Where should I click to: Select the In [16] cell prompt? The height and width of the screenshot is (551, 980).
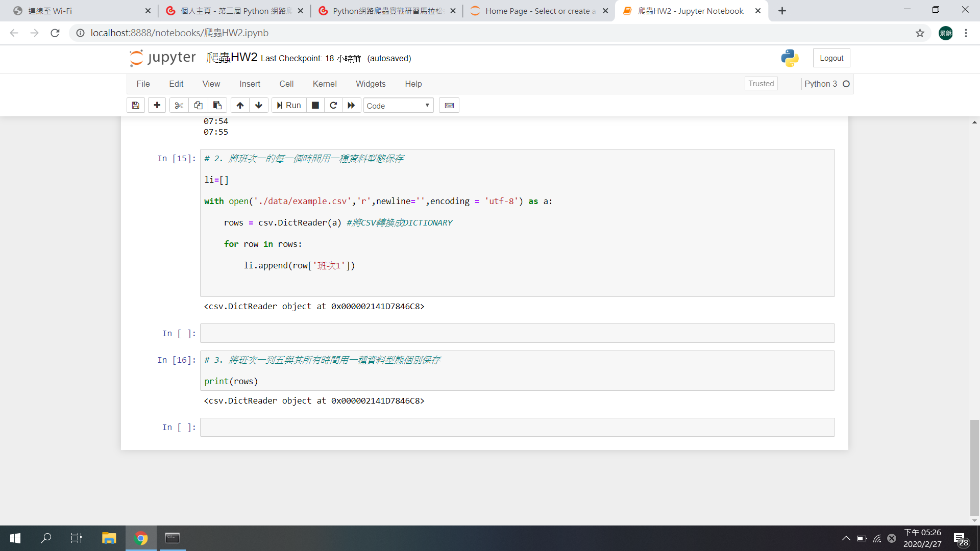point(177,360)
